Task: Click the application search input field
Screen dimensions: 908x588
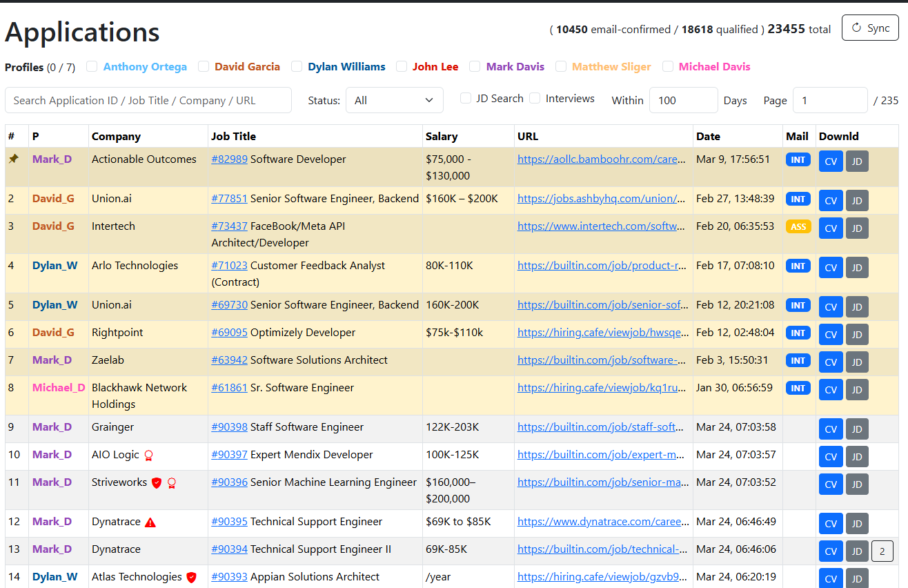Action: point(148,100)
